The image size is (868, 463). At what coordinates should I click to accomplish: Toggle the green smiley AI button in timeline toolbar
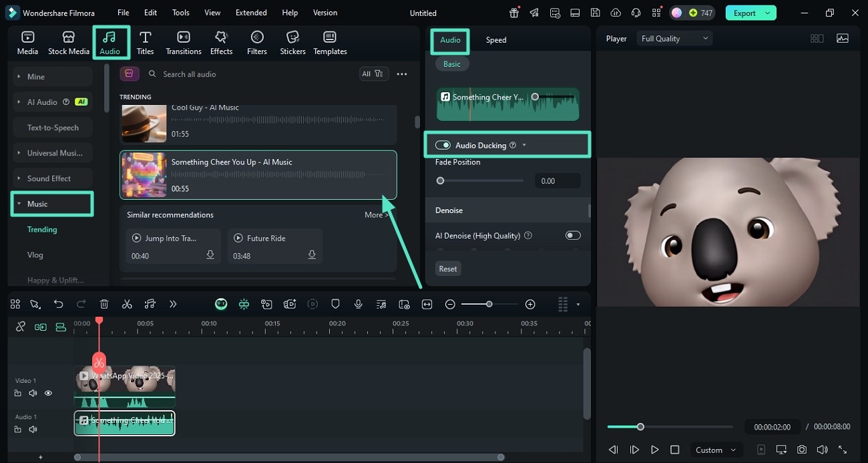pos(221,304)
